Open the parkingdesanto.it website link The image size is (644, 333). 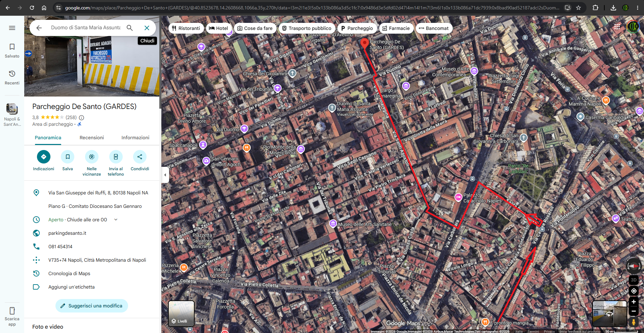pos(67,233)
